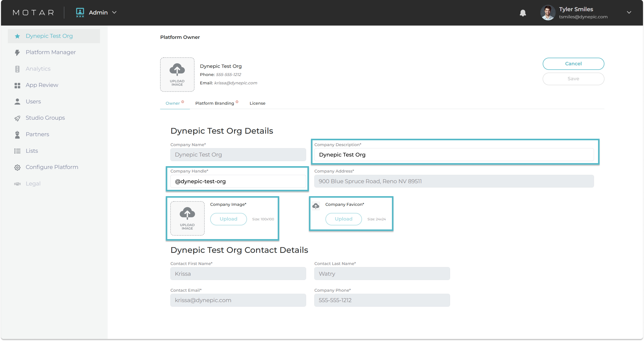Click the Company Image Upload button
644x341 pixels.
coord(228,219)
